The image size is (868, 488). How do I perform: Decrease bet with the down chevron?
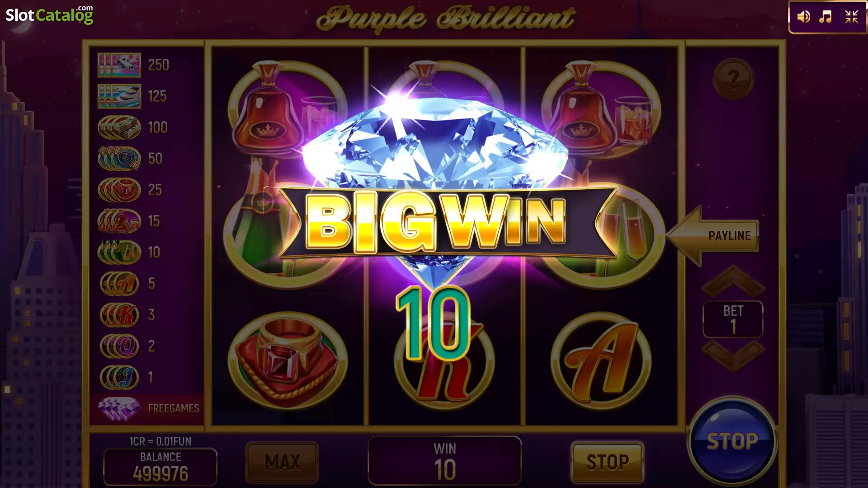click(733, 356)
